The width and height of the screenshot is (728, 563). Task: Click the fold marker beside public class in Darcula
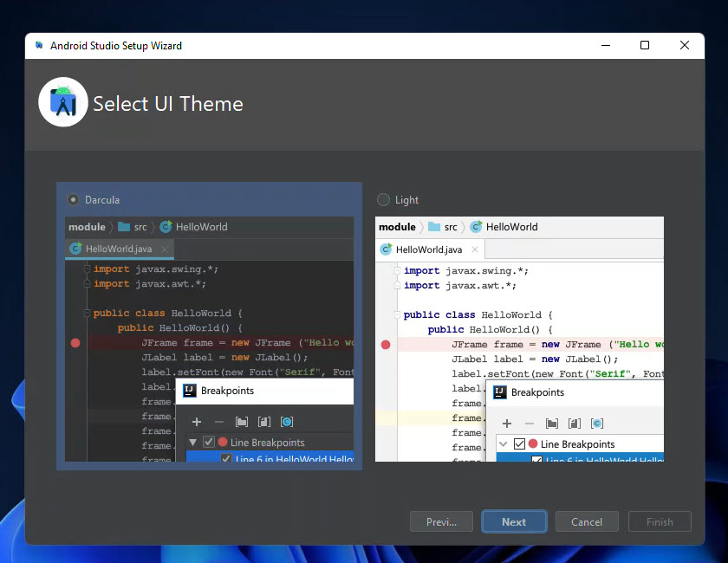(x=87, y=314)
